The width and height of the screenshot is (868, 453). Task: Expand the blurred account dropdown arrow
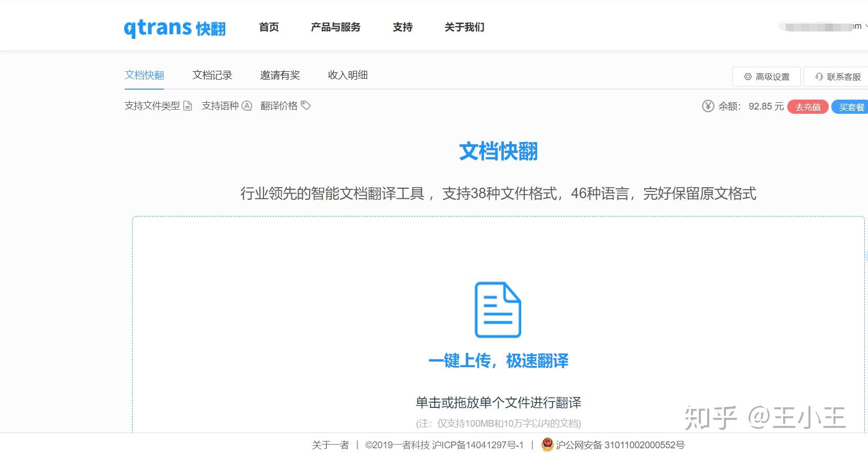click(x=866, y=26)
